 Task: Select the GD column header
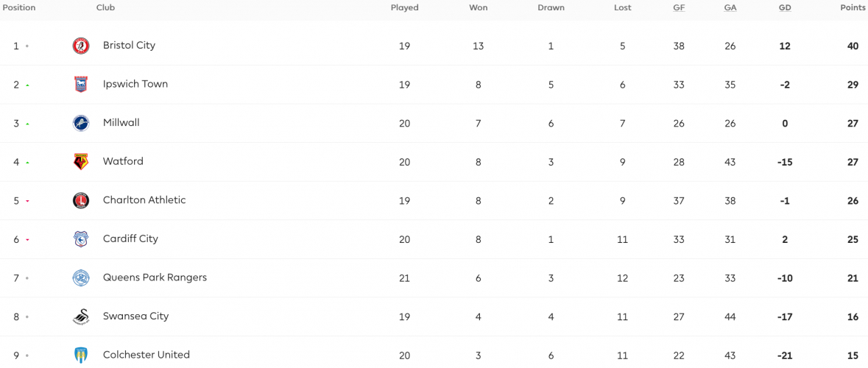coord(785,8)
